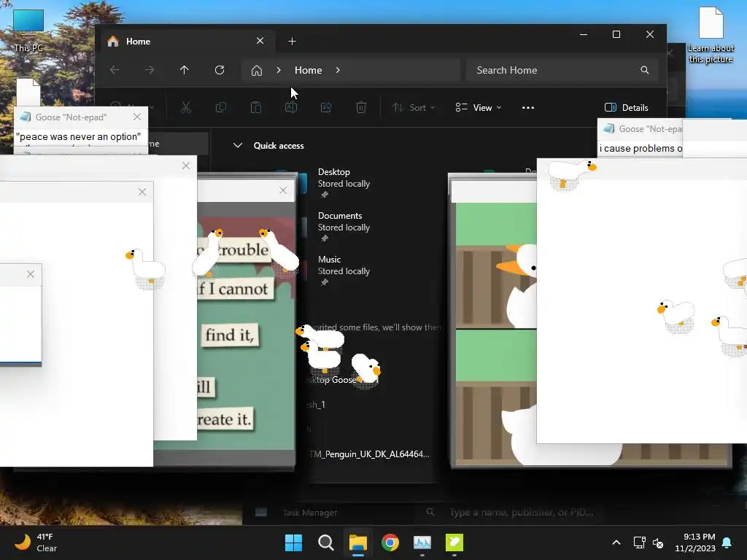Click the Forward arrow in File Explorer
This screenshot has height=560, width=747.
point(150,70)
